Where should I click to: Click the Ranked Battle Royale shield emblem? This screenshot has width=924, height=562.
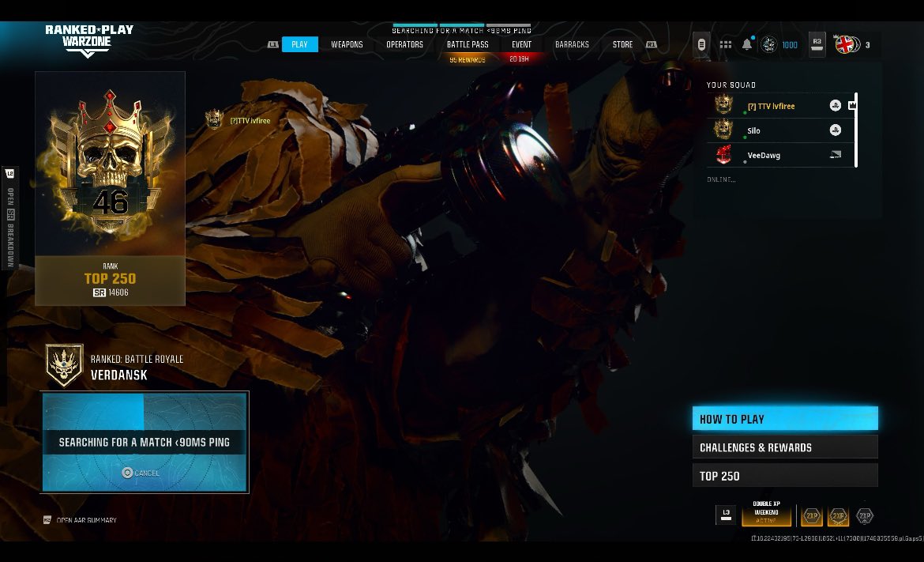coord(64,366)
